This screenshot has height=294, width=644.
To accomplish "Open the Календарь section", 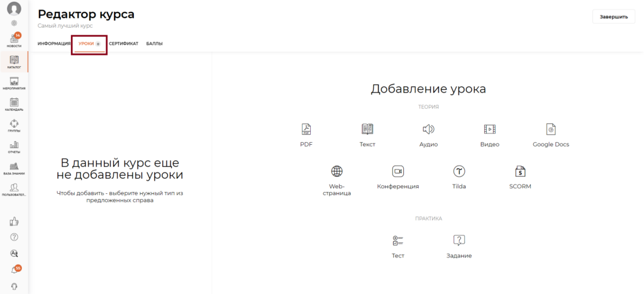I will (14, 104).
